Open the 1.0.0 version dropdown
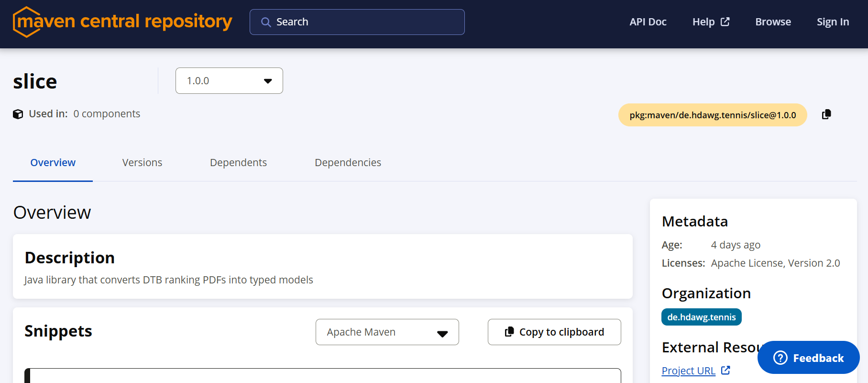The height and width of the screenshot is (383, 868). (229, 80)
